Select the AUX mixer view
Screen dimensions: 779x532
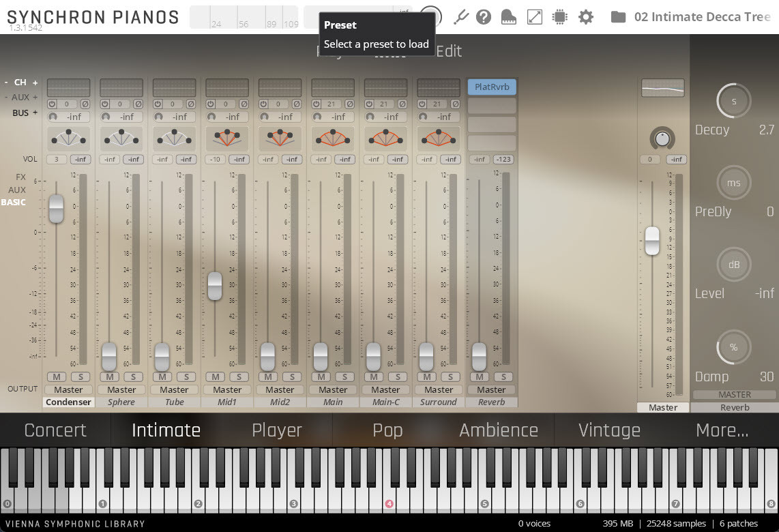point(17,190)
